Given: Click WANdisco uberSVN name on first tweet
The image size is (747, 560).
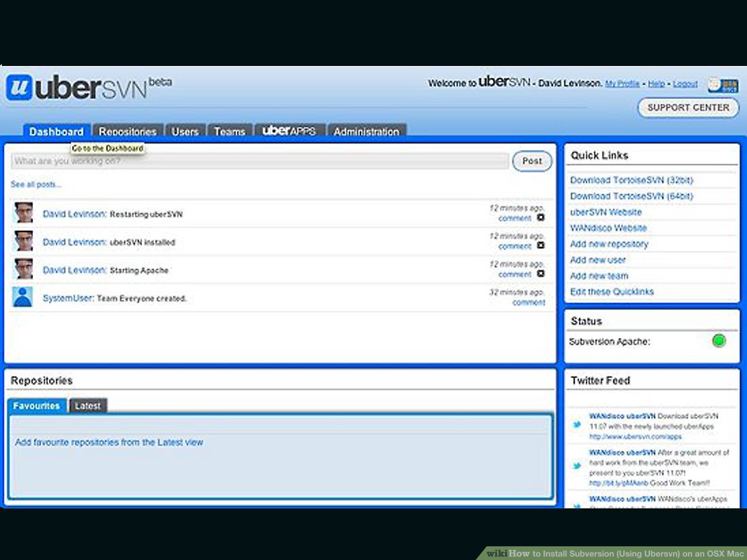Looking at the screenshot, I should tap(622, 416).
